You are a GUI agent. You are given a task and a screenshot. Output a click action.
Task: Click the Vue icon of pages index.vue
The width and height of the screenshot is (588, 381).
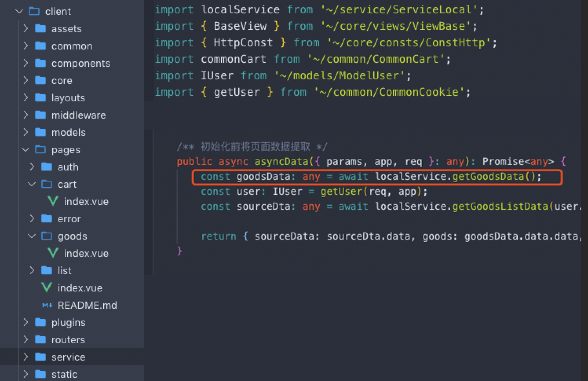[47, 288]
